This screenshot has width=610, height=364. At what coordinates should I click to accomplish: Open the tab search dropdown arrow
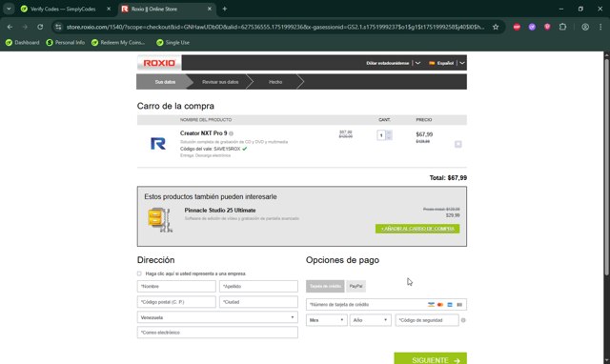click(9, 9)
